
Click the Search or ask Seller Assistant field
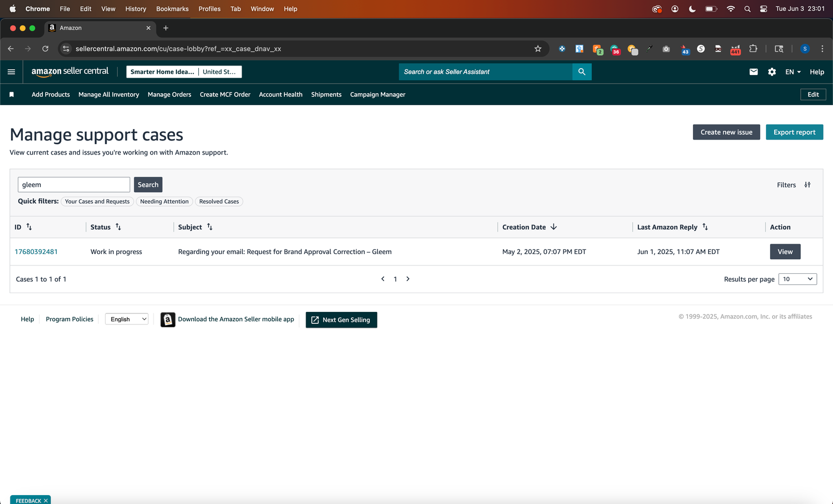point(486,72)
